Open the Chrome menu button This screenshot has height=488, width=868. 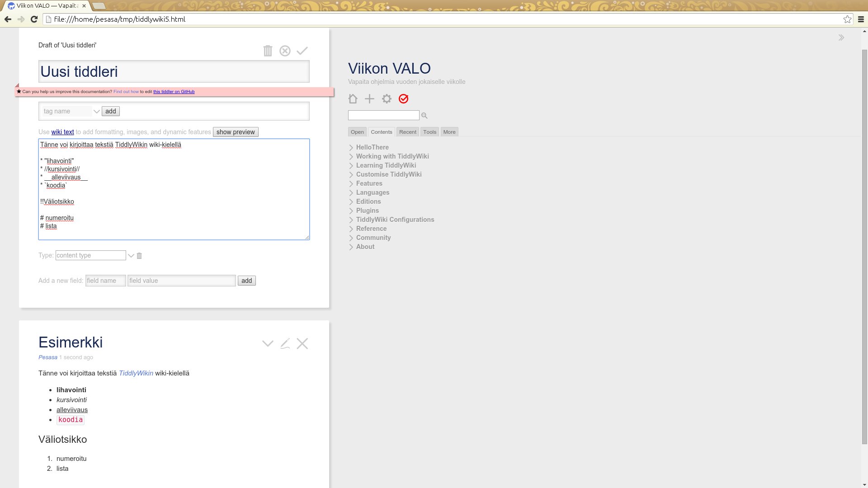(861, 19)
